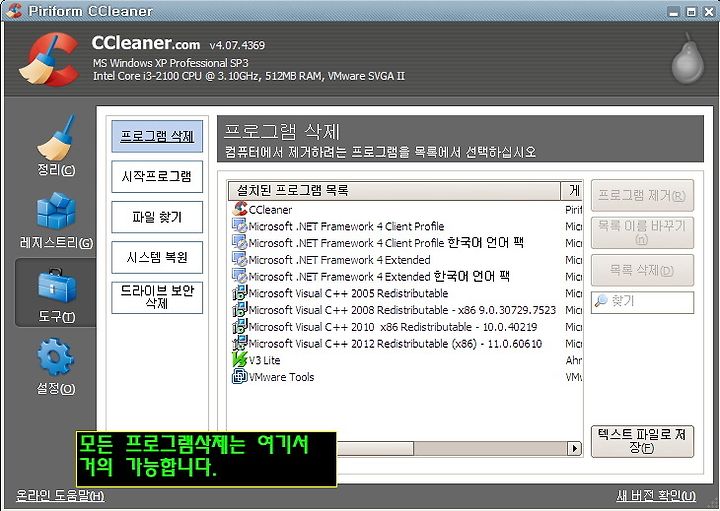Click the 찾기 search input field

(642, 302)
